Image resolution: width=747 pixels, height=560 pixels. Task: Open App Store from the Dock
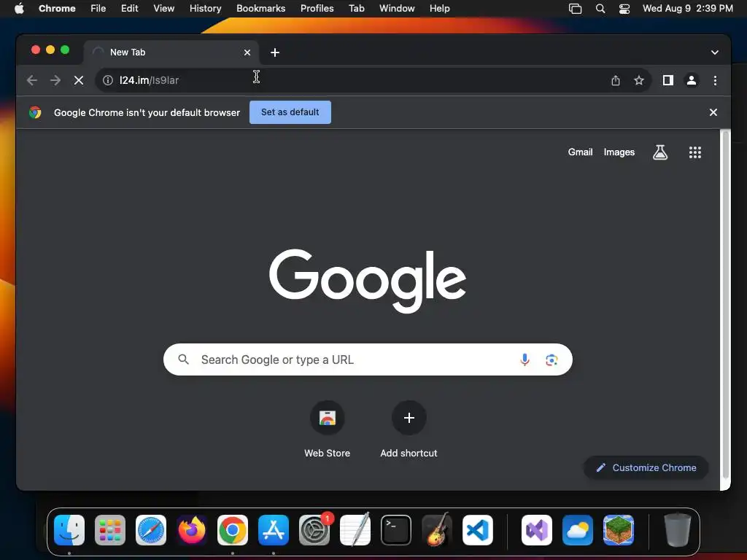(274, 530)
